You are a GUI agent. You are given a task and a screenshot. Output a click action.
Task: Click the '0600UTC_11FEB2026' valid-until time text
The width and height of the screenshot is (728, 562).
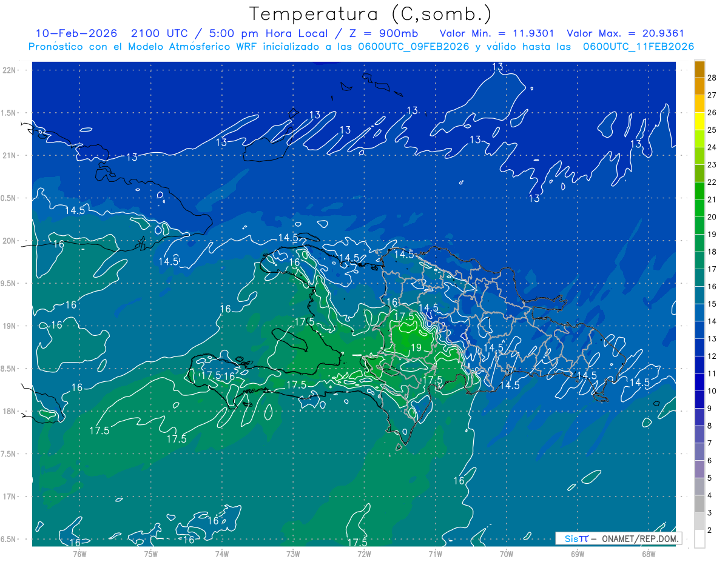coord(638,47)
